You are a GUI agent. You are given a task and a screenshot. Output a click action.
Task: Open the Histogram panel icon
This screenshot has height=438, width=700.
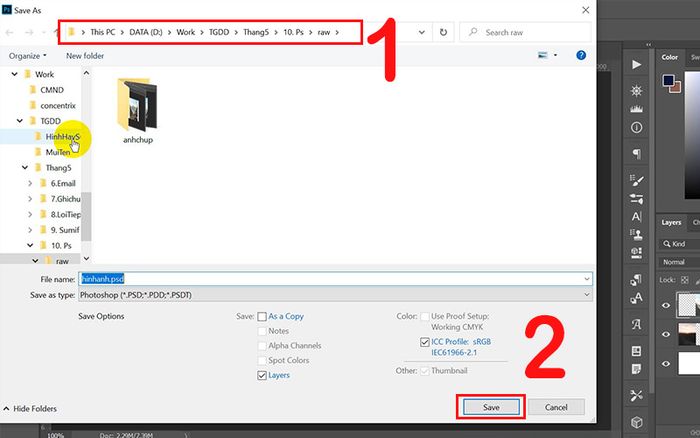[x=636, y=109]
